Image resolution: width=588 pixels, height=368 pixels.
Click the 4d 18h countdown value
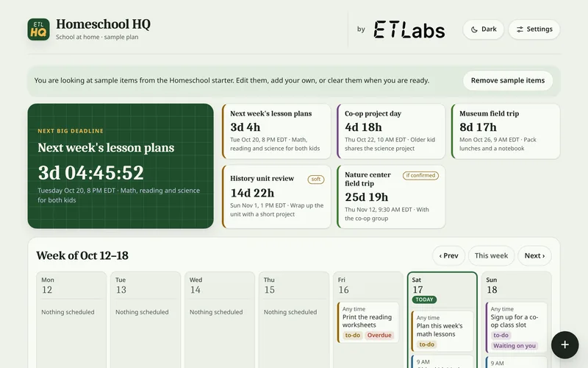point(363,127)
